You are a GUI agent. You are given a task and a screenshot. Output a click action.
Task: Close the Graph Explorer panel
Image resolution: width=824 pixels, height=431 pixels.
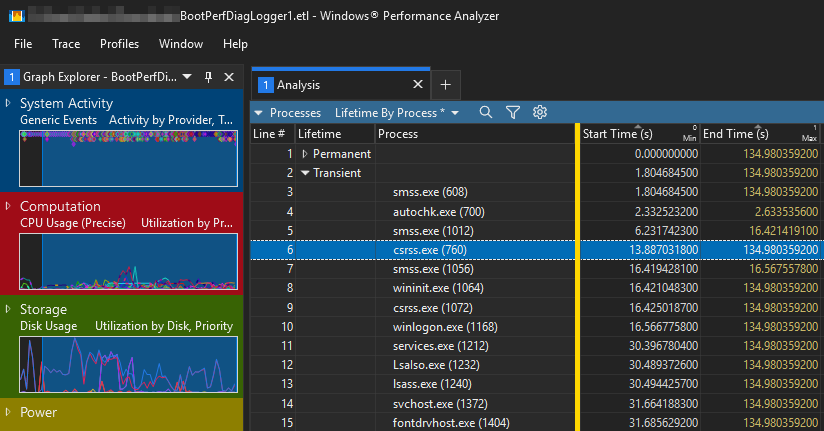pyautogui.click(x=228, y=77)
